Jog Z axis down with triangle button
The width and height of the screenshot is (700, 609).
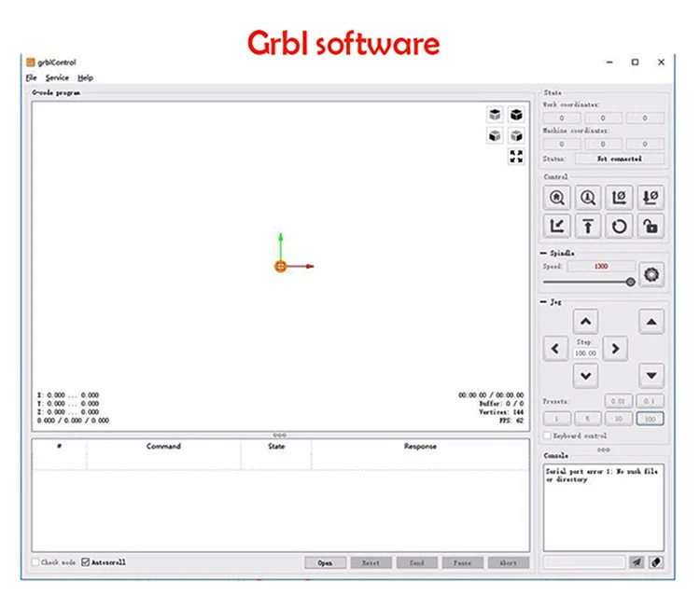tap(651, 376)
